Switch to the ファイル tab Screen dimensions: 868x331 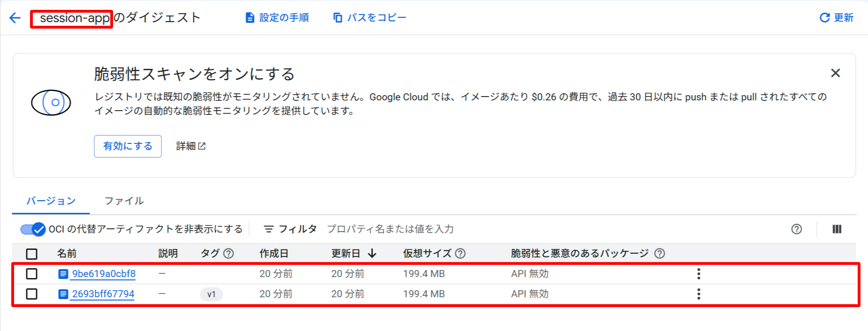point(124,201)
